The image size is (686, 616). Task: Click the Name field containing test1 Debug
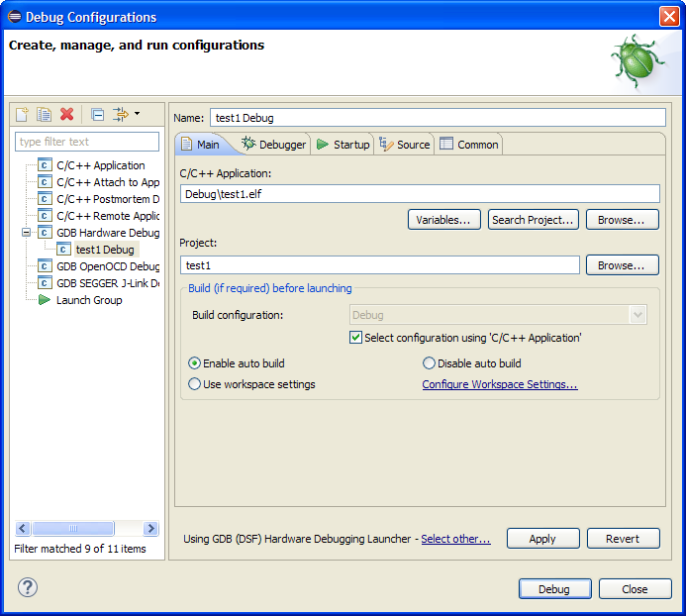pyautogui.click(x=438, y=118)
